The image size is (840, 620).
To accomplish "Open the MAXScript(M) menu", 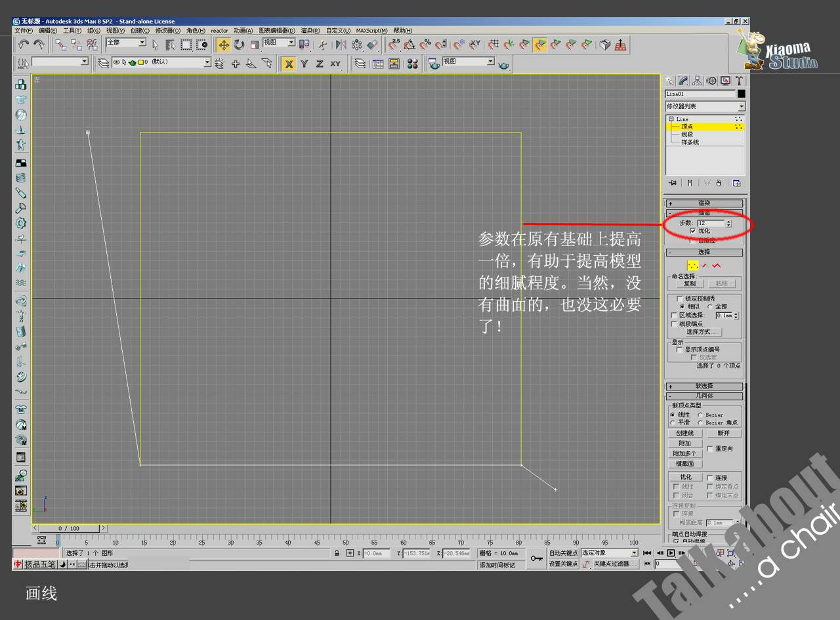I will [372, 30].
